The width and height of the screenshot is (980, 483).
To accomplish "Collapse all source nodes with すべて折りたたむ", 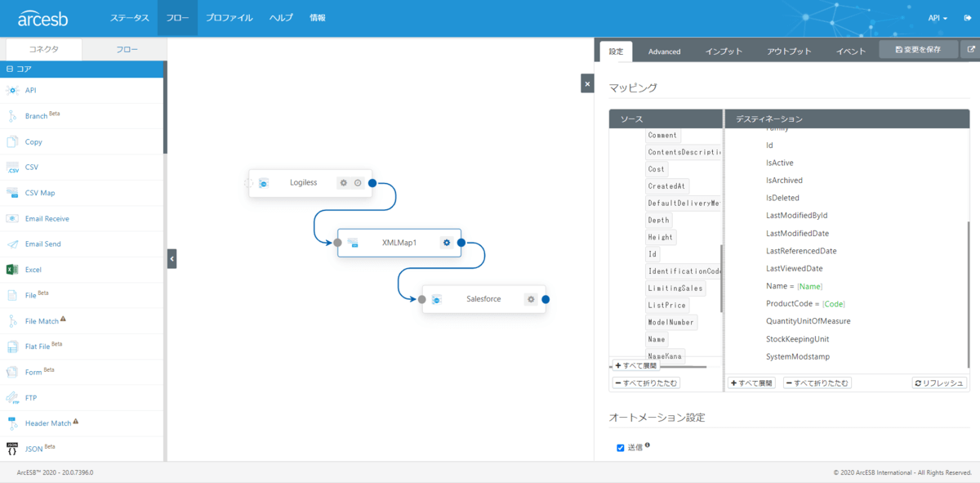I will 645,382.
